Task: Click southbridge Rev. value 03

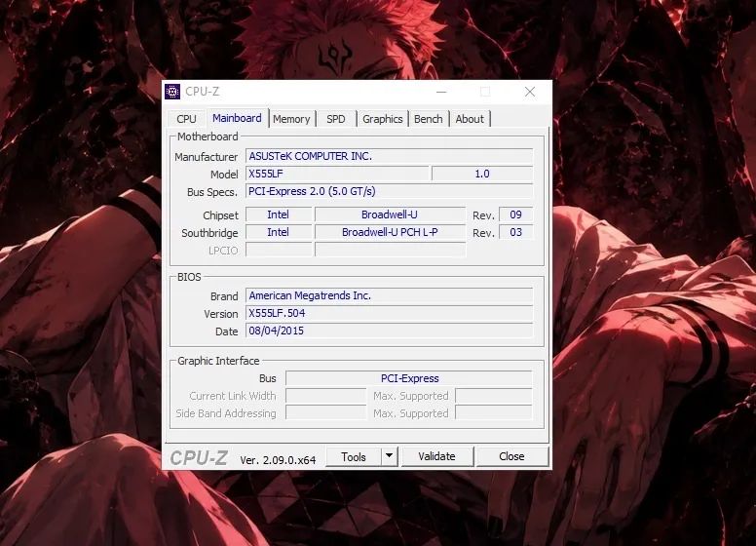Action: coord(516,232)
